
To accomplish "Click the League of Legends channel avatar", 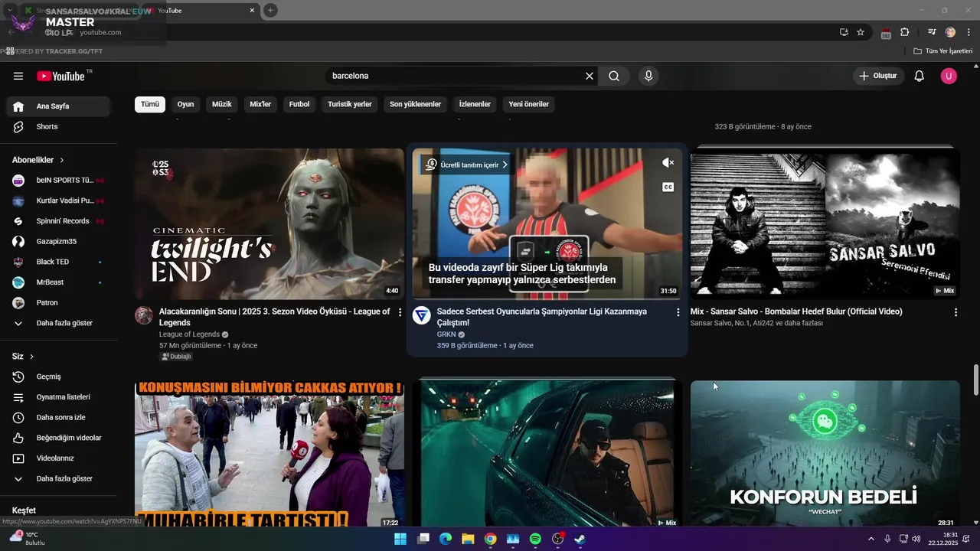I will (144, 315).
